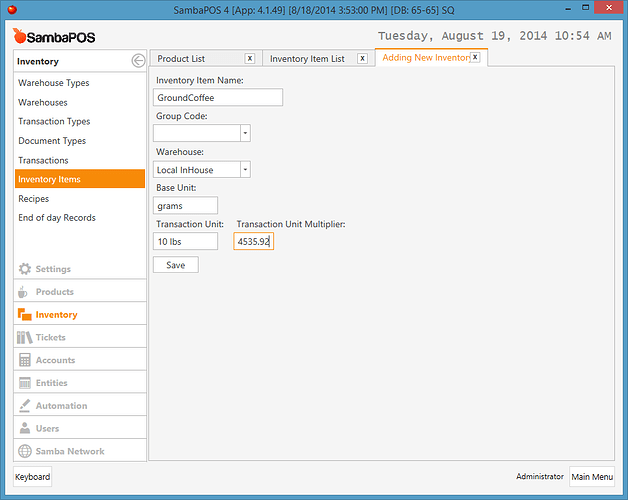Click the orange Inventory boxes icon

click(x=25, y=315)
